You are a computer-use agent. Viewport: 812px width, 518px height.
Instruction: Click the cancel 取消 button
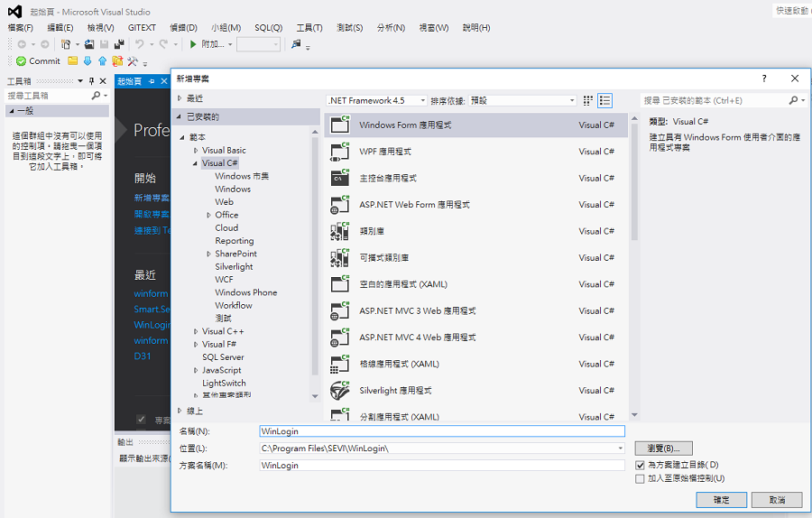click(778, 500)
